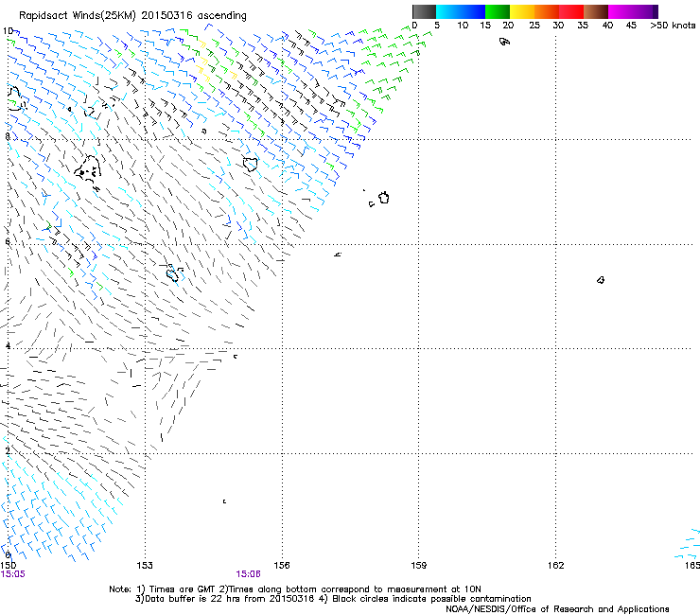
Task: Click the cyan-blue 5-15 knots legend band
Action: pos(461,11)
